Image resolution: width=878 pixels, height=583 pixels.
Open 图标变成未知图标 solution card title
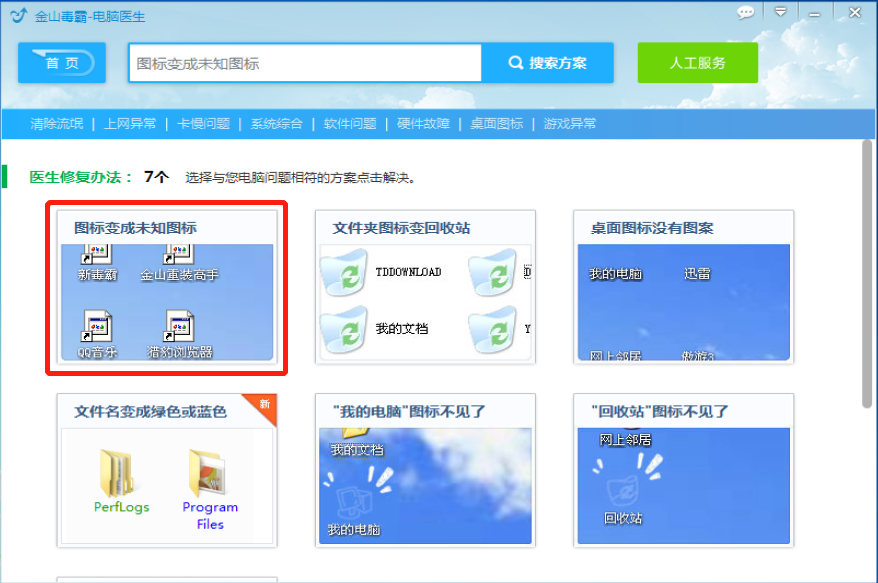point(136,228)
